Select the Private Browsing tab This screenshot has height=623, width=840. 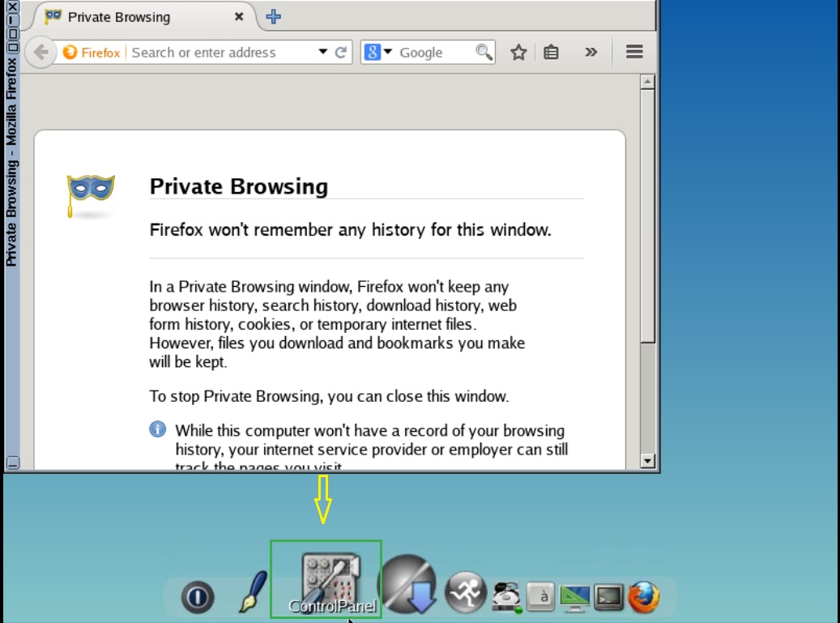pyautogui.click(x=145, y=16)
